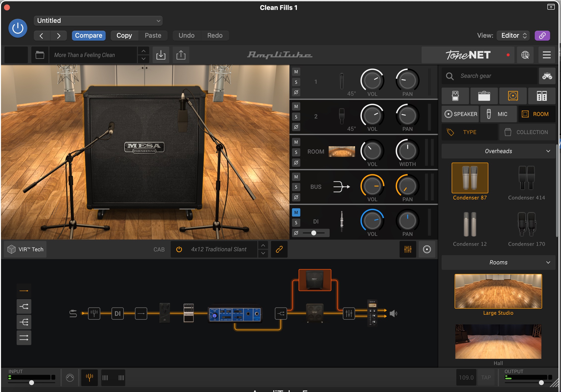
Task: Select the tuner block in chain
Action: tap(94, 313)
